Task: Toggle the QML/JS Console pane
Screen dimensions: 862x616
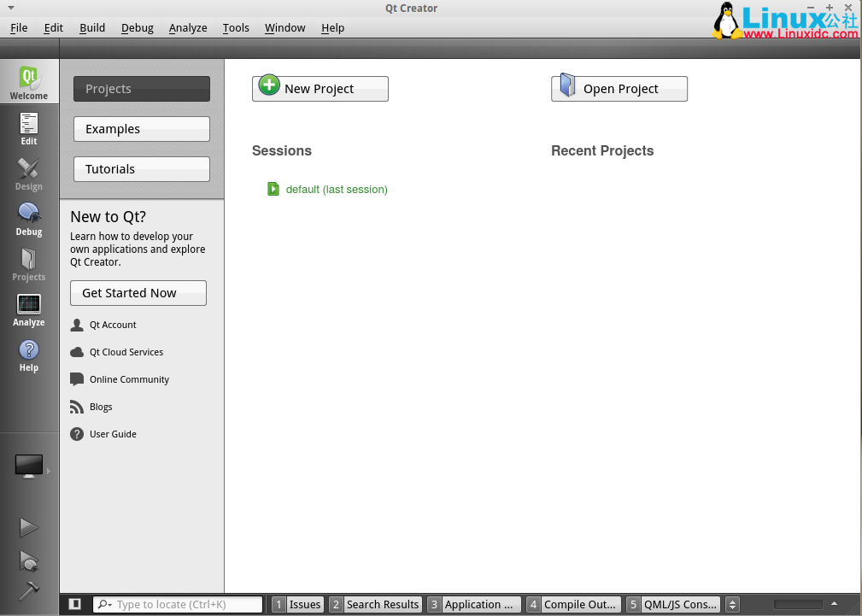Action: [x=673, y=604]
